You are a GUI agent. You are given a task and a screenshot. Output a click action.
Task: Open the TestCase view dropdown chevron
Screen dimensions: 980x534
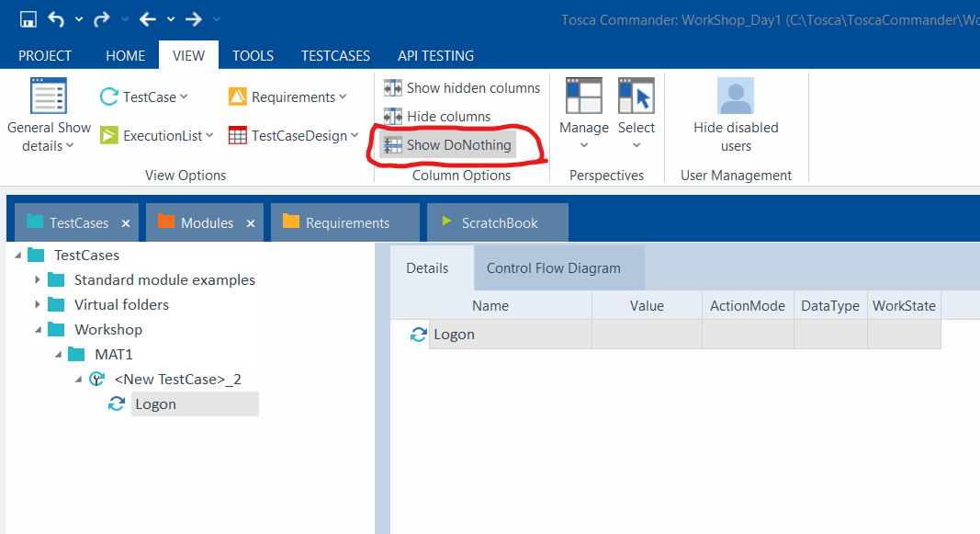click(x=184, y=97)
